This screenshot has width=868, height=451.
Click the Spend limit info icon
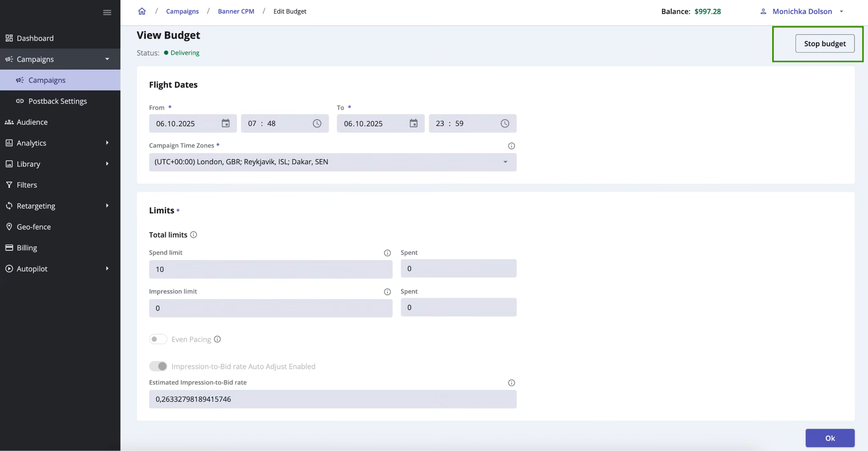click(x=387, y=253)
